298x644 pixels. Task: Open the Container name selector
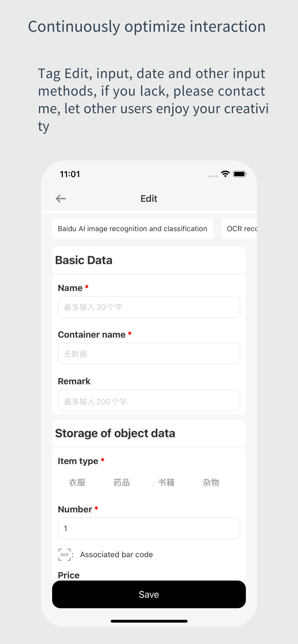[x=149, y=354]
